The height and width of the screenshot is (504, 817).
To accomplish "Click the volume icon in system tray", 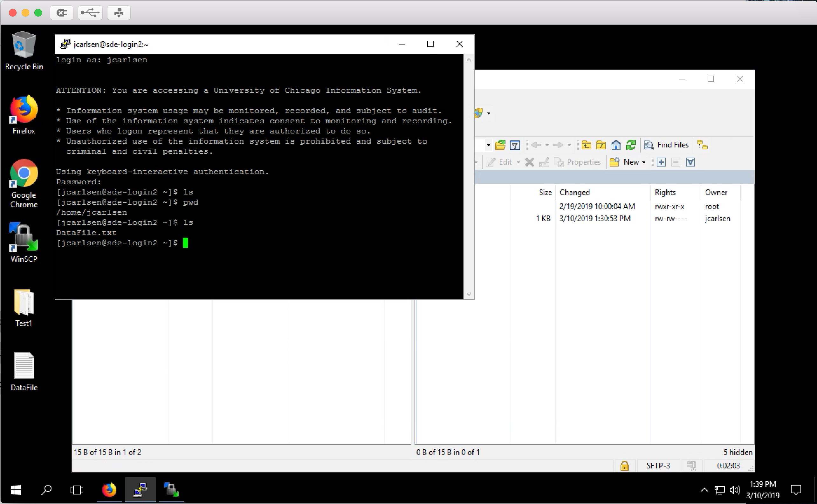I will click(x=735, y=490).
